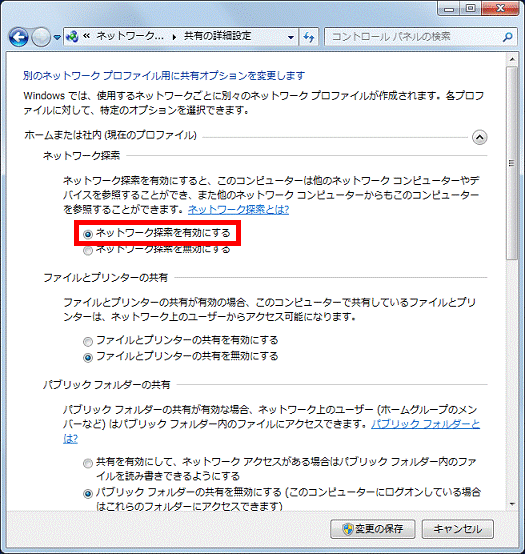The image size is (525, 554).
Task: Open the arrow after ネットワーク... breadcrumb
Action: pos(174,37)
